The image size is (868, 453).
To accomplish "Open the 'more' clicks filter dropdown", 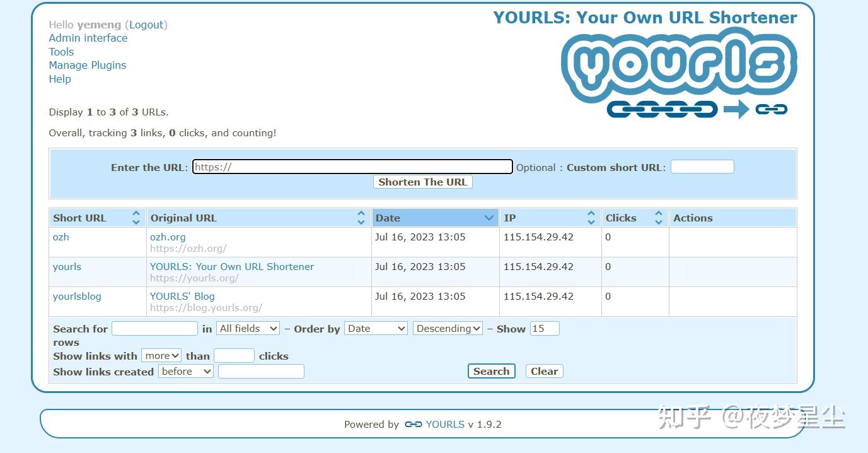I will pos(161,355).
